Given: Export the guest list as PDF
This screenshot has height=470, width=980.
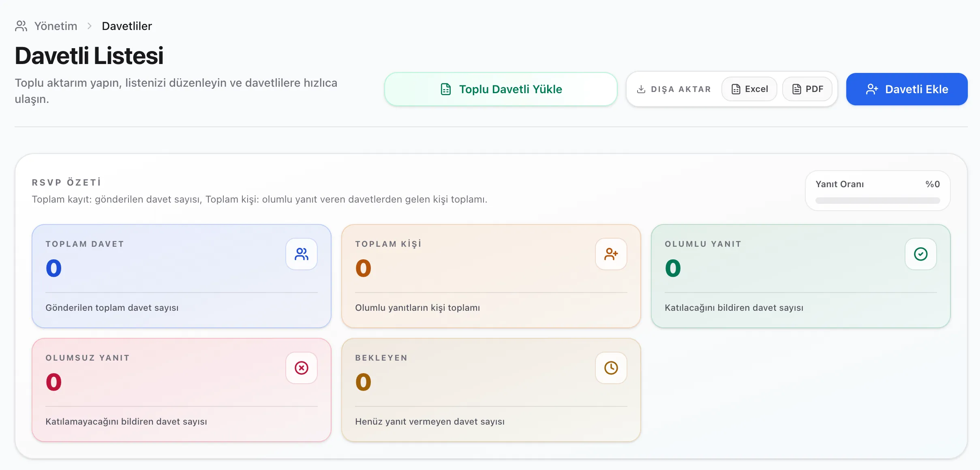Looking at the screenshot, I should (x=807, y=89).
